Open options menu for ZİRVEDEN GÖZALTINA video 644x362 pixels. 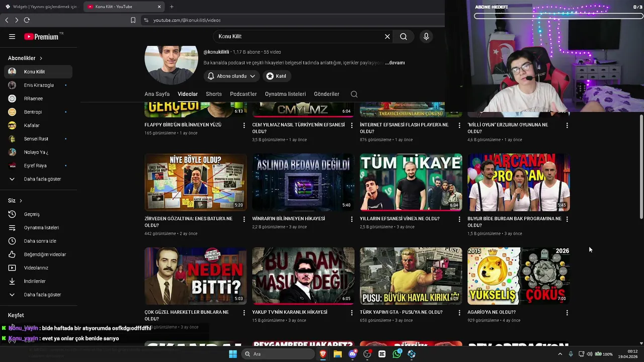(x=244, y=219)
